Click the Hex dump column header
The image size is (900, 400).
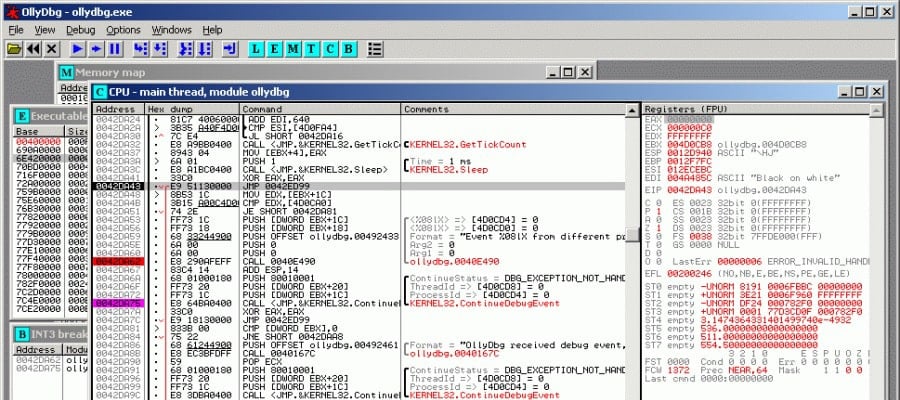(x=192, y=109)
